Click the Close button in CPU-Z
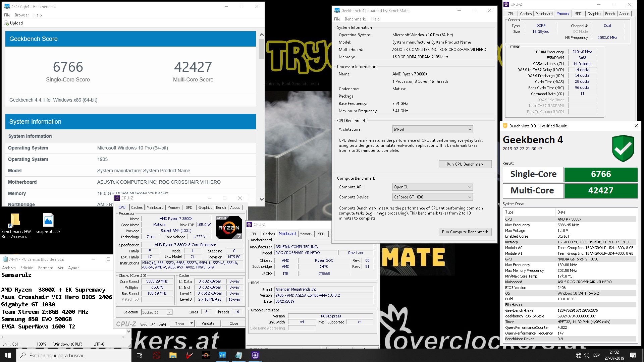The image size is (644, 362). click(234, 323)
